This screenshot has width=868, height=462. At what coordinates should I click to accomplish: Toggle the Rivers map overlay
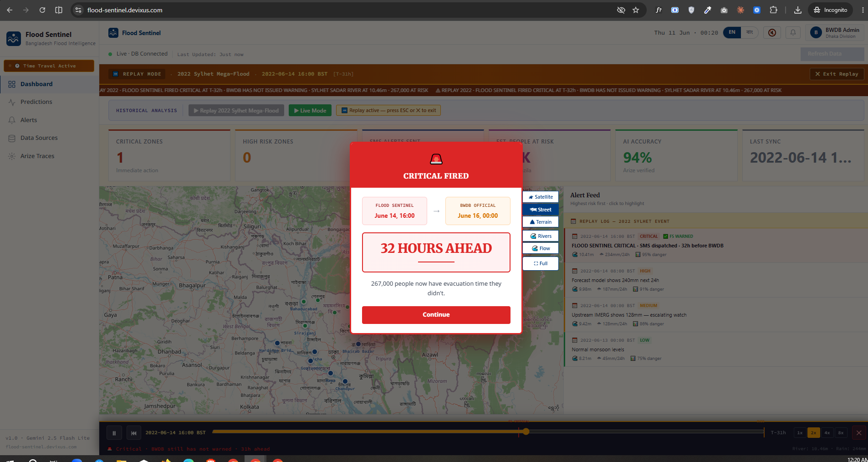[541, 236]
